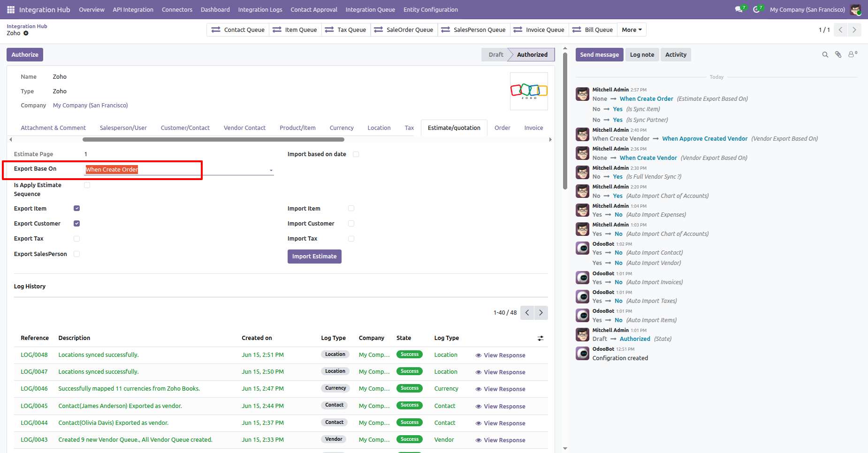Click eye icon on LOG/0044 row
868x453 pixels.
(x=479, y=423)
